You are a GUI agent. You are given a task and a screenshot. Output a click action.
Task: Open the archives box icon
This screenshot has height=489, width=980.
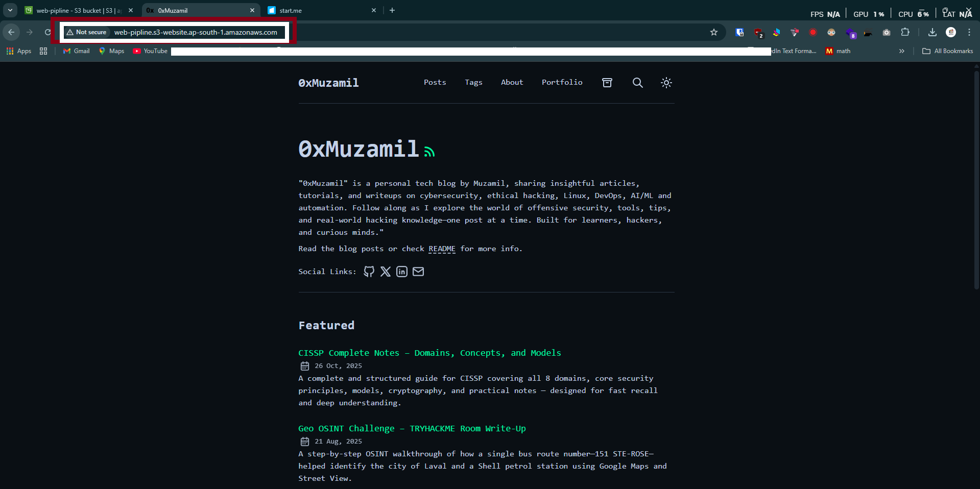coord(607,83)
